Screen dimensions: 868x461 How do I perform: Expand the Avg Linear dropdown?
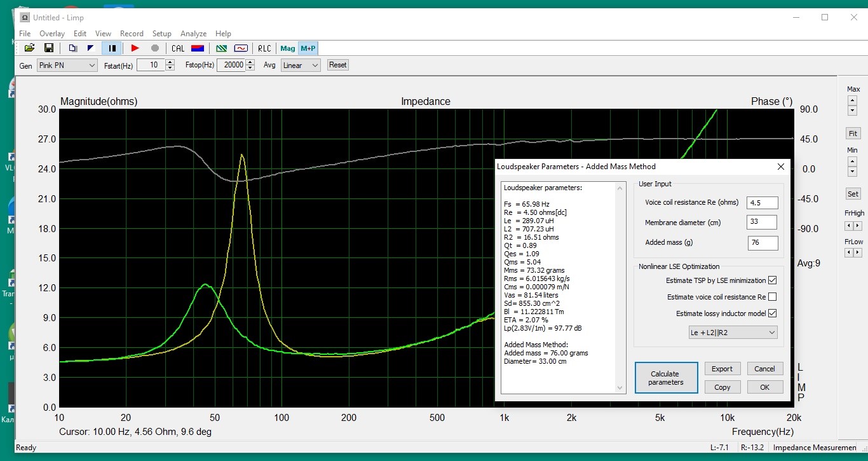(x=300, y=65)
